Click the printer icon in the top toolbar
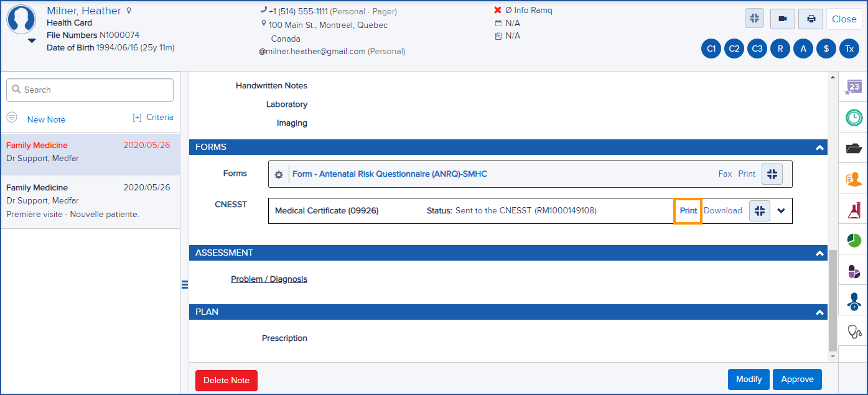This screenshot has height=395, width=868. pos(810,19)
